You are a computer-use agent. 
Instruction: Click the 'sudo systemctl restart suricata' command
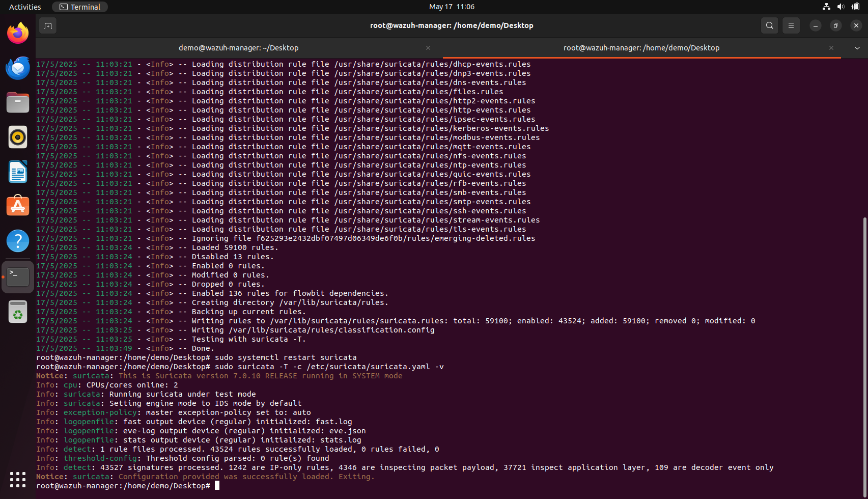pos(286,357)
